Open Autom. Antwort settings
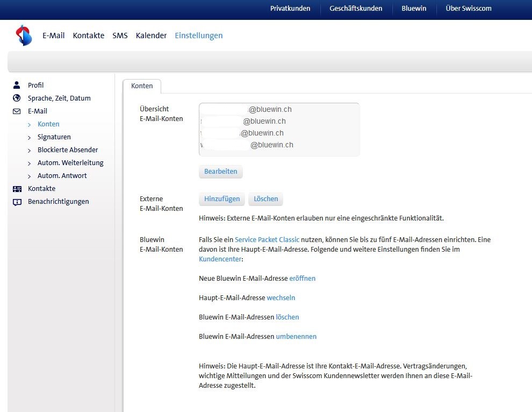Screen dimensions: 532x412 pos(62,176)
